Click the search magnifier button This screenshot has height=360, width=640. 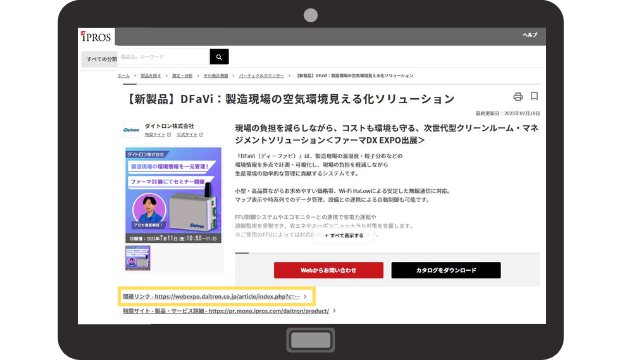pos(219,57)
